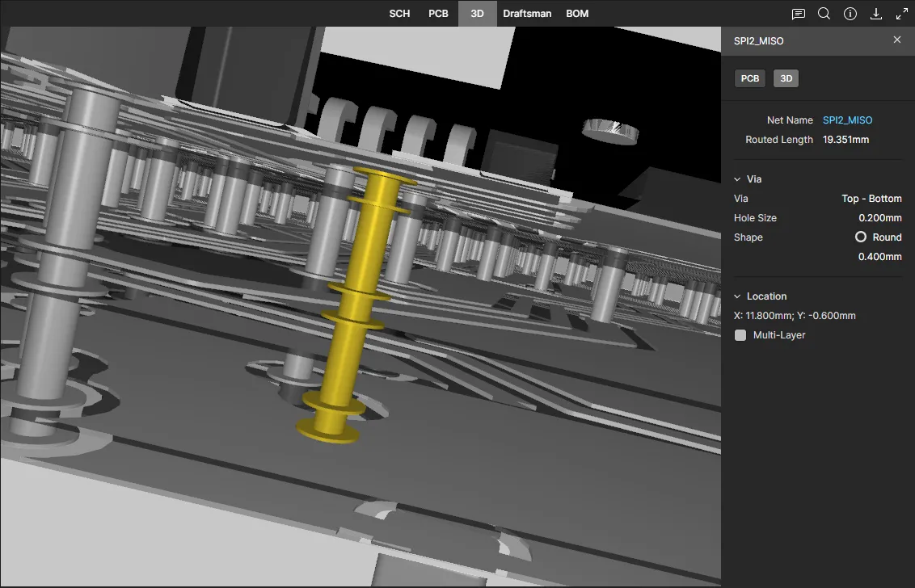Enter fullscreen with the expand arrows icon
The height and width of the screenshot is (588, 915).
click(902, 14)
